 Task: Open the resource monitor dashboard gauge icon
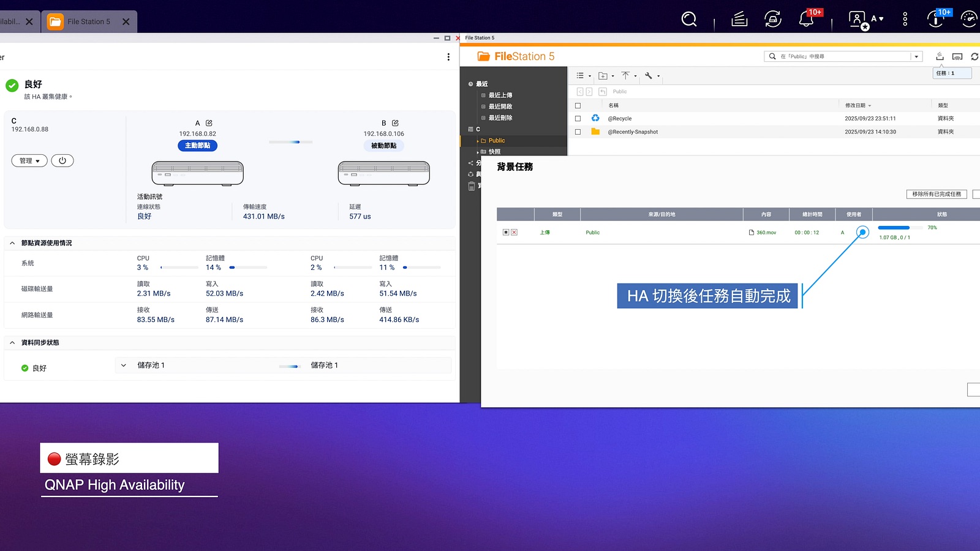(x=969, y=20)
